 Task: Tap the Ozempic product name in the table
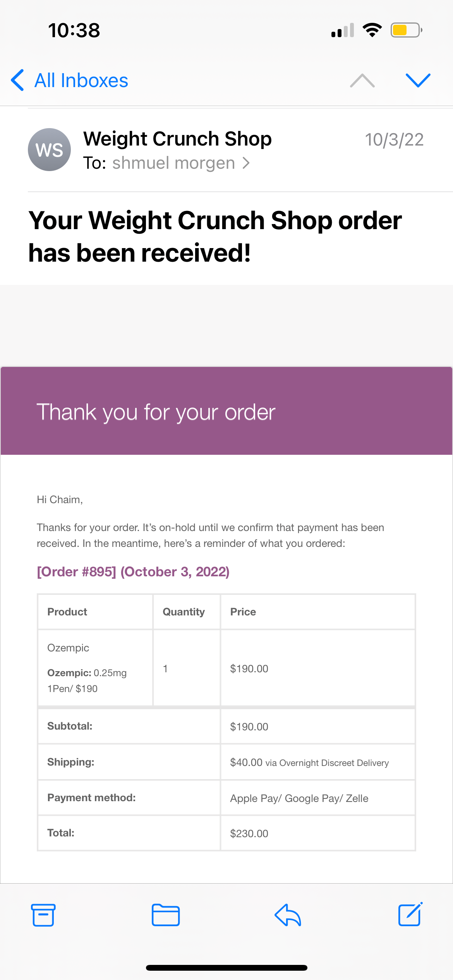tap(68, 648)
